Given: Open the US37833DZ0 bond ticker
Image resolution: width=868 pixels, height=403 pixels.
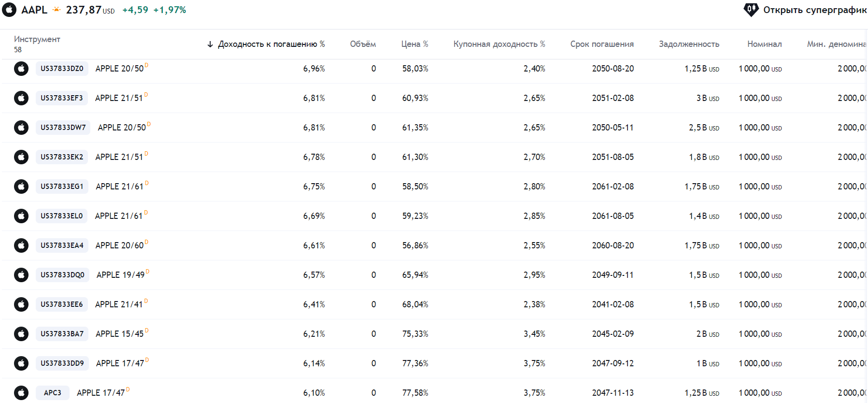Looking at the screenshot, I should (62, 69).
